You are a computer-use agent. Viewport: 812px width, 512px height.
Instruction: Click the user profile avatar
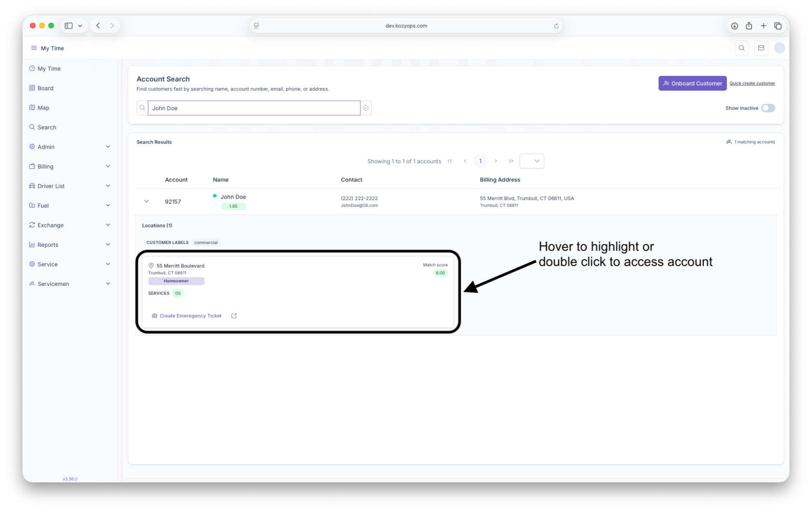pos(779,48)
